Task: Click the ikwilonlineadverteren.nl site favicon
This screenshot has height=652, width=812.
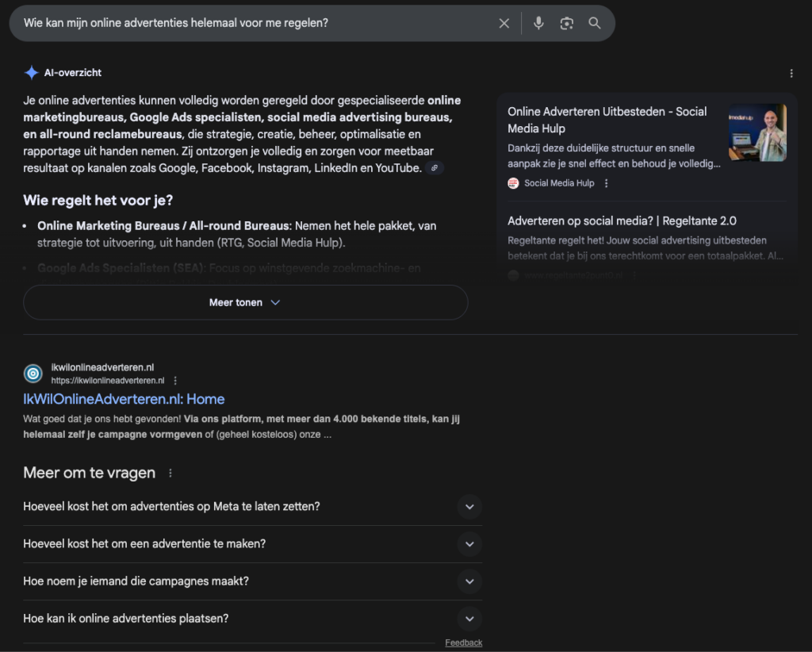Action: tap(33, 374)
